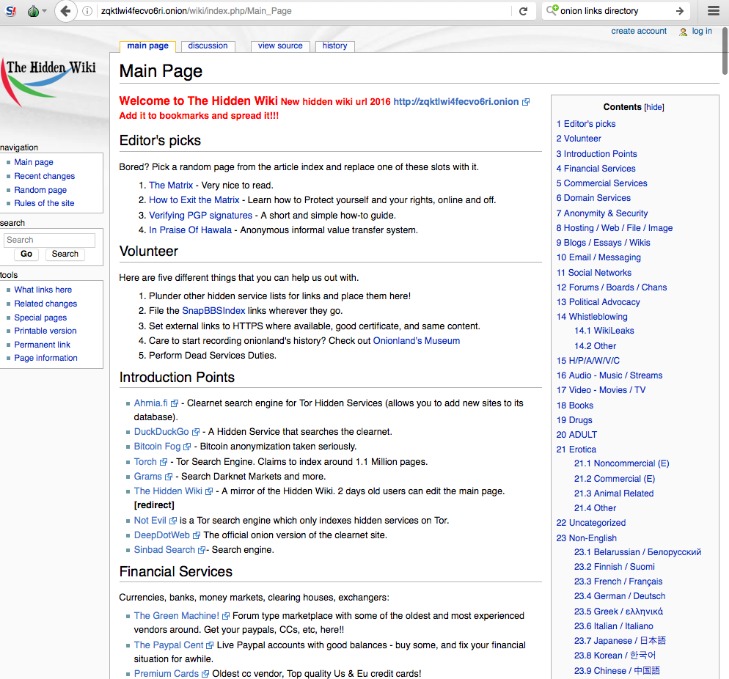Jump to 4 Financial Services in Contents
This screenshot has width=729, height=679.
(x=596, y=168)
